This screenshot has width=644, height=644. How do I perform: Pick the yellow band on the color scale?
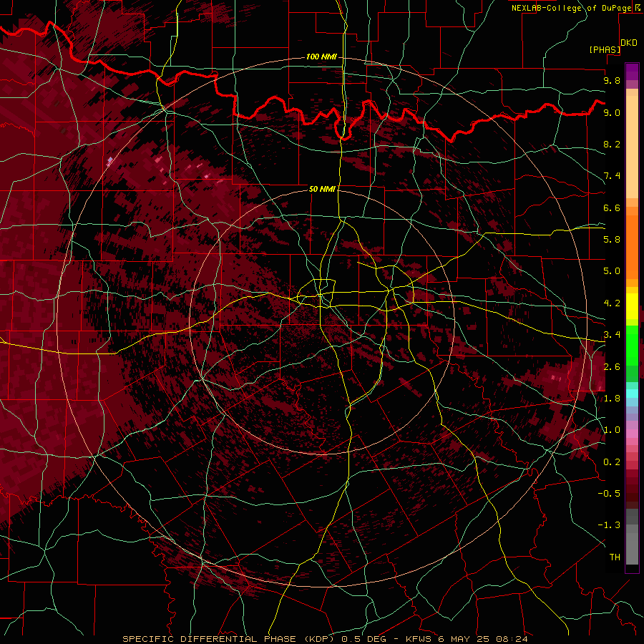coord(632,306)
